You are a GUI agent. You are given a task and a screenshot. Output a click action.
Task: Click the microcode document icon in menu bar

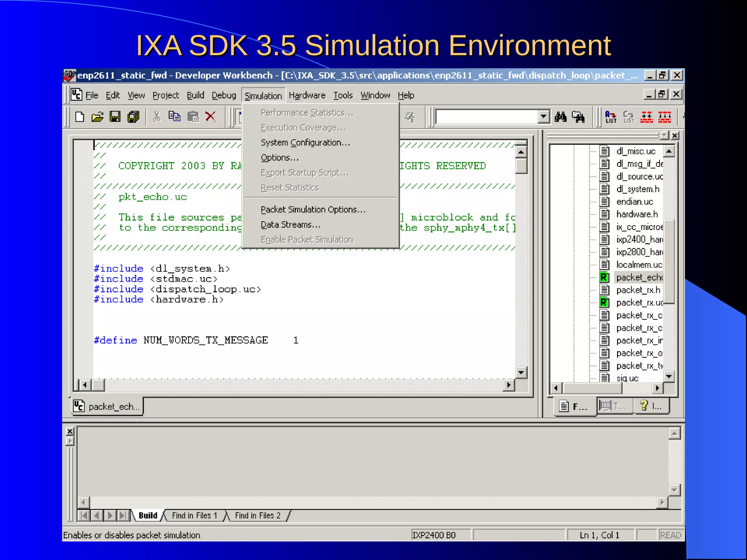click(x=76, y=95)
